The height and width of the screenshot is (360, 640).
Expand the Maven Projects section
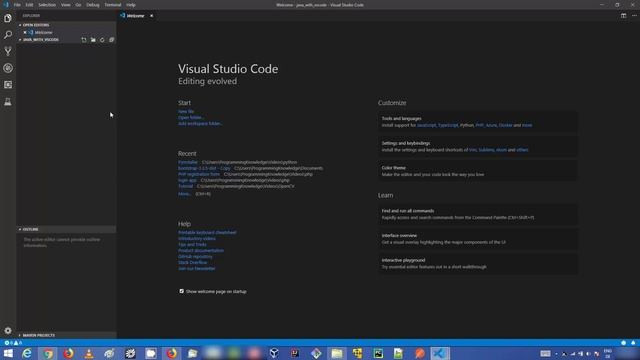click(67, 335)
